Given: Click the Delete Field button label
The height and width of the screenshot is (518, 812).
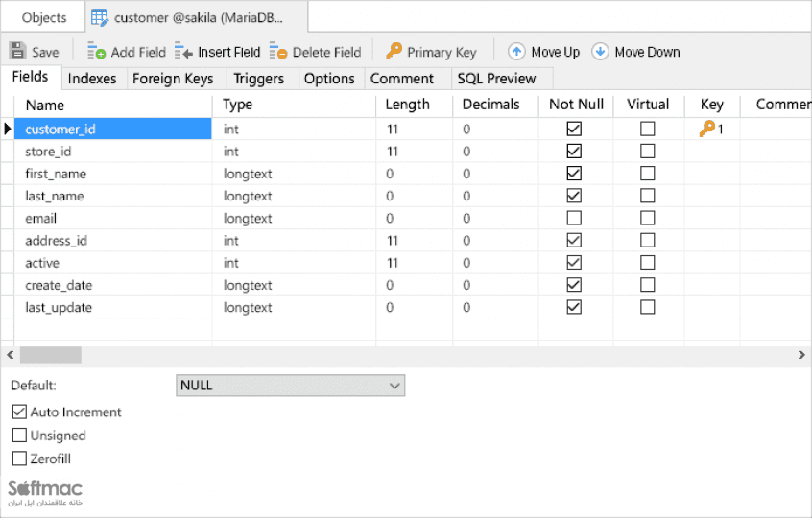Looking at the screenshot, I should tap(326, 52).
